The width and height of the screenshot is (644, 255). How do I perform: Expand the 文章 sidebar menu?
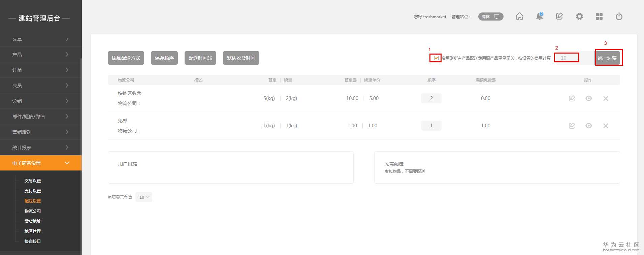tap(41, 39)
